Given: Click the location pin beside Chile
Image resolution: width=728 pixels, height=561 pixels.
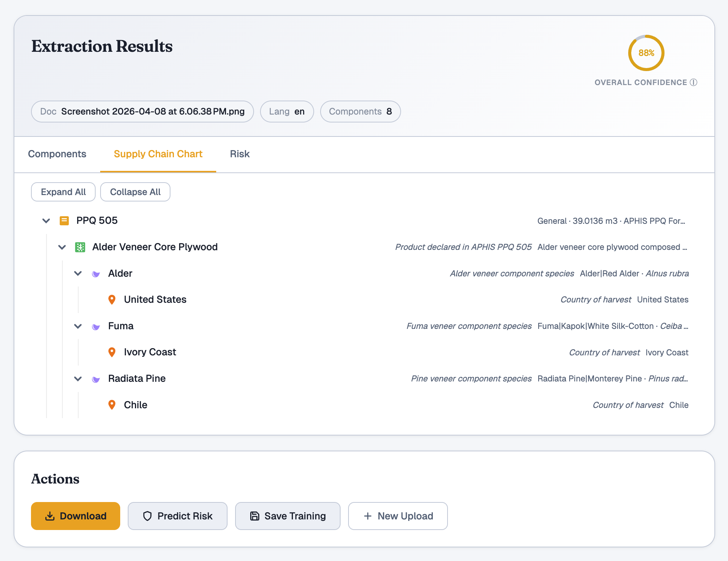Looking at the screenshot, I should (112, 405).
